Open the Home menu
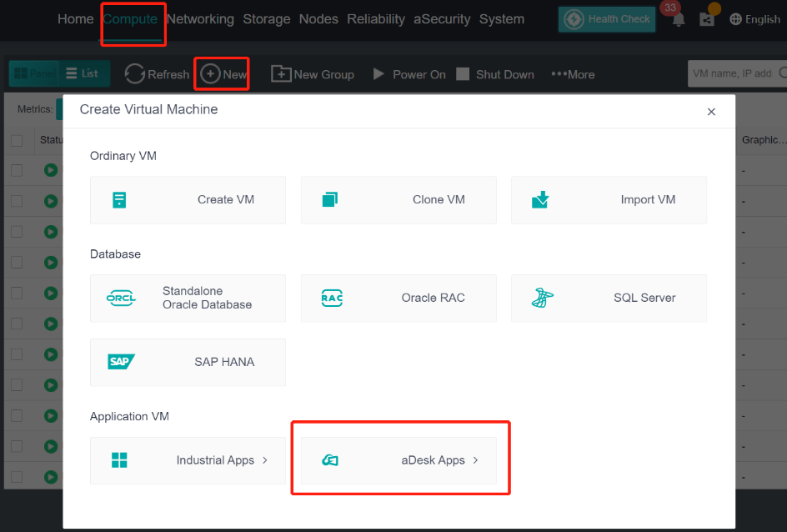The image size is (787, 532). click(x=75, y=19)
